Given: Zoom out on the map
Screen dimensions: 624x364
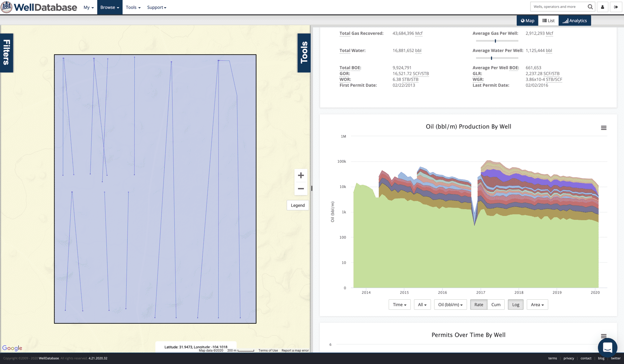Looking at the screenshot, I should (301, 189).
